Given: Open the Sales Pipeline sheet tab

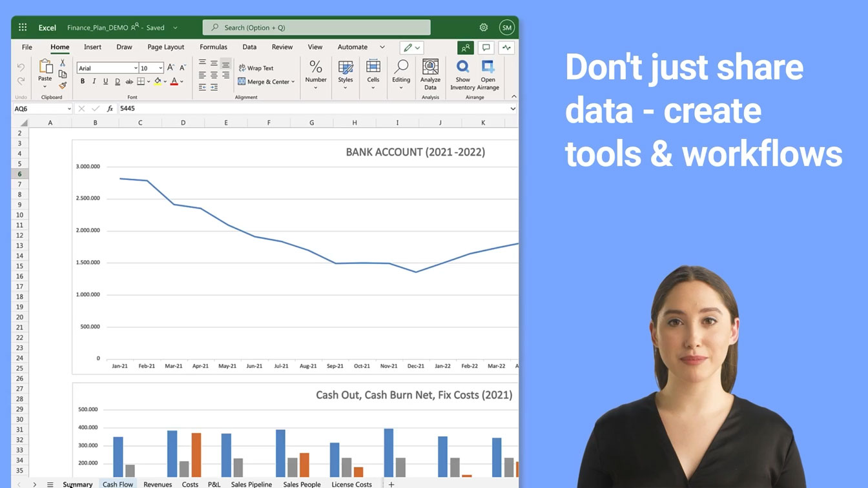Looking at the screenshot, I should 251,483.
